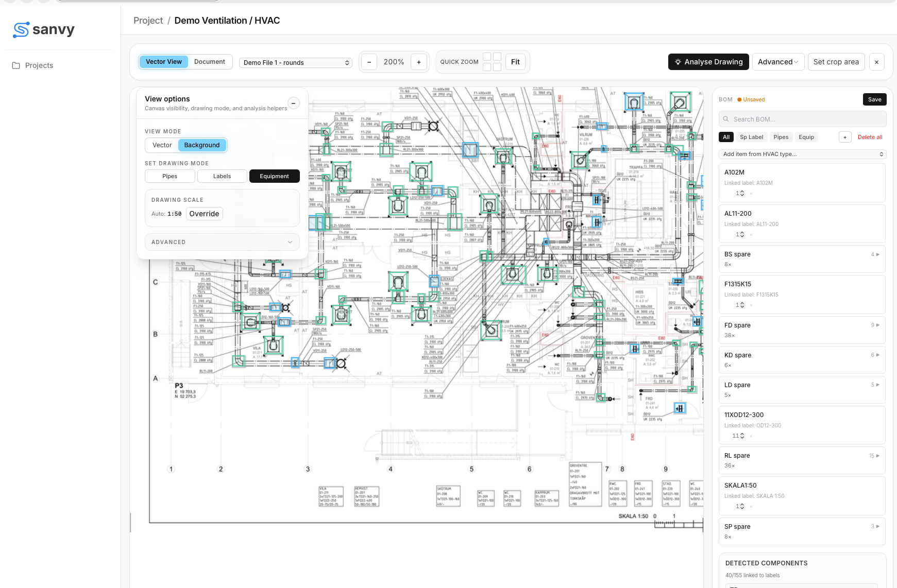Screen dimensions: 897x588
Task: Click the sanvy logo icon
Action: click(x=21, y=30)
